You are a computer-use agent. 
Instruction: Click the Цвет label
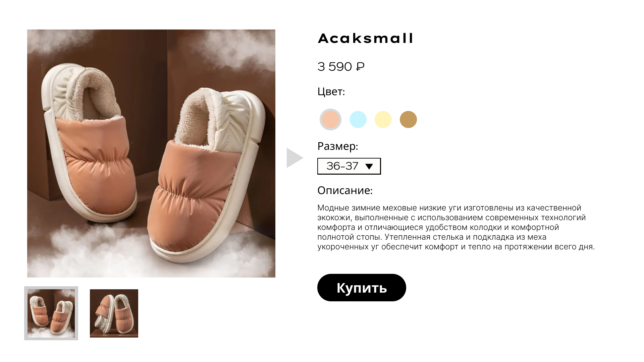331,92
